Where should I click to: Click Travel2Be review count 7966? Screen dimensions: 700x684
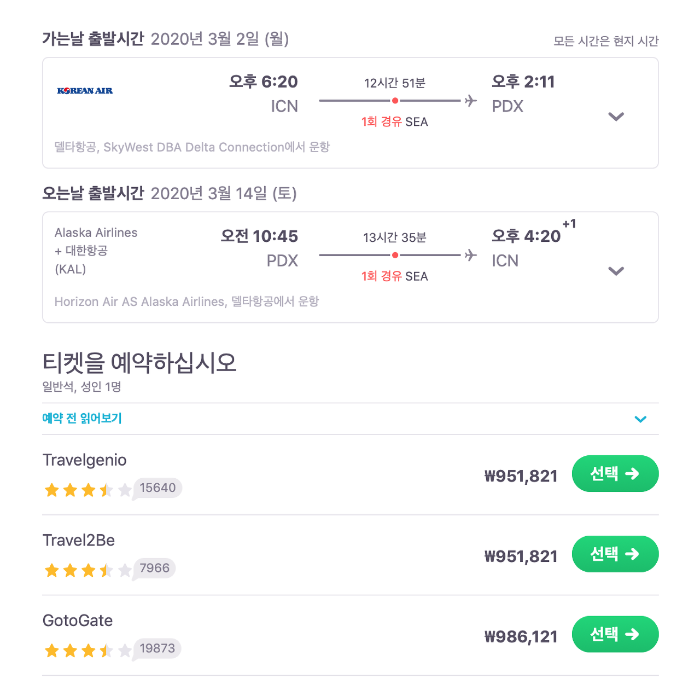coord(155,568)
